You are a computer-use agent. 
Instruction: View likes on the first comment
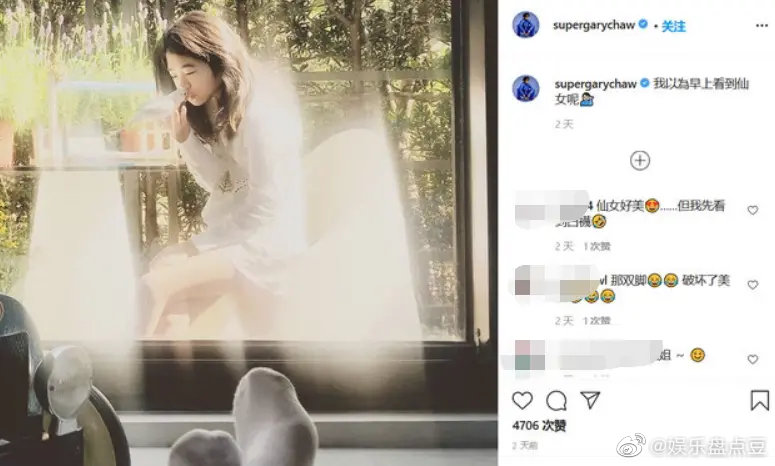tap(597, 246)
